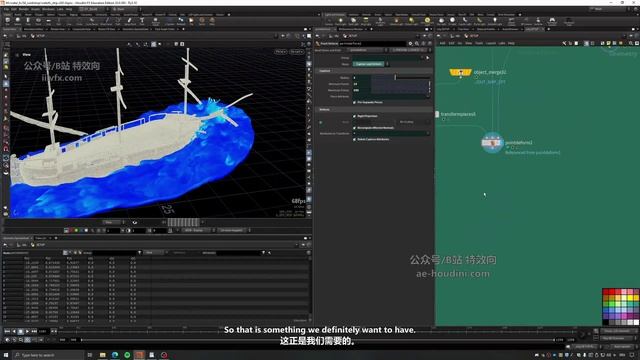Screen dimensions: 640x360
Task: Toggle Rigid Projection checkbox
Action: point(354,116)
